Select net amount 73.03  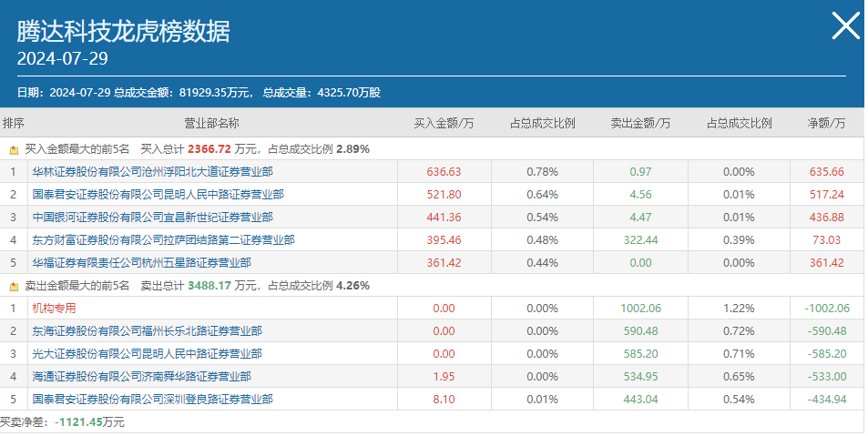click(826, 240)
